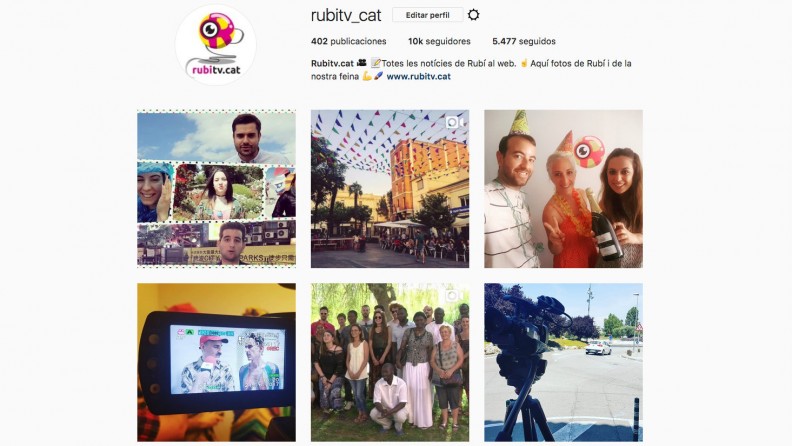The image size is (792, 446).
Task: Click the movie camera emoji in bio
Action: tap(361, 63)
